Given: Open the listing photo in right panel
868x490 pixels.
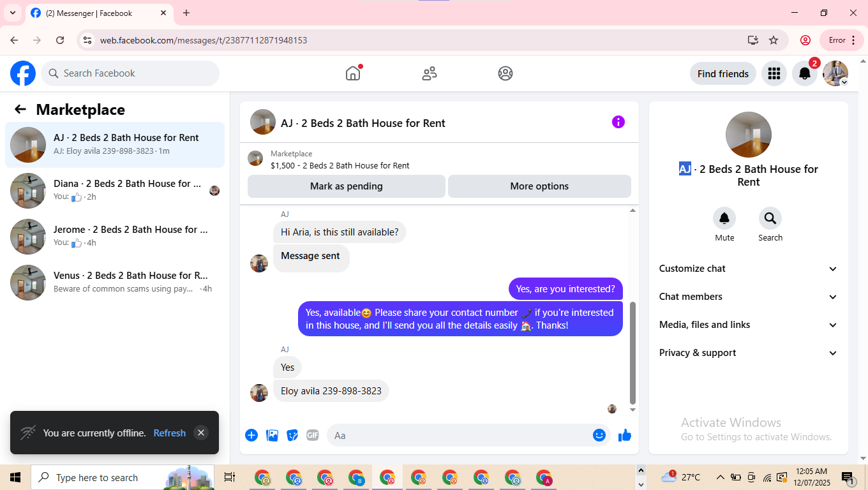Looking at the screenshot, I should point(749,135).
